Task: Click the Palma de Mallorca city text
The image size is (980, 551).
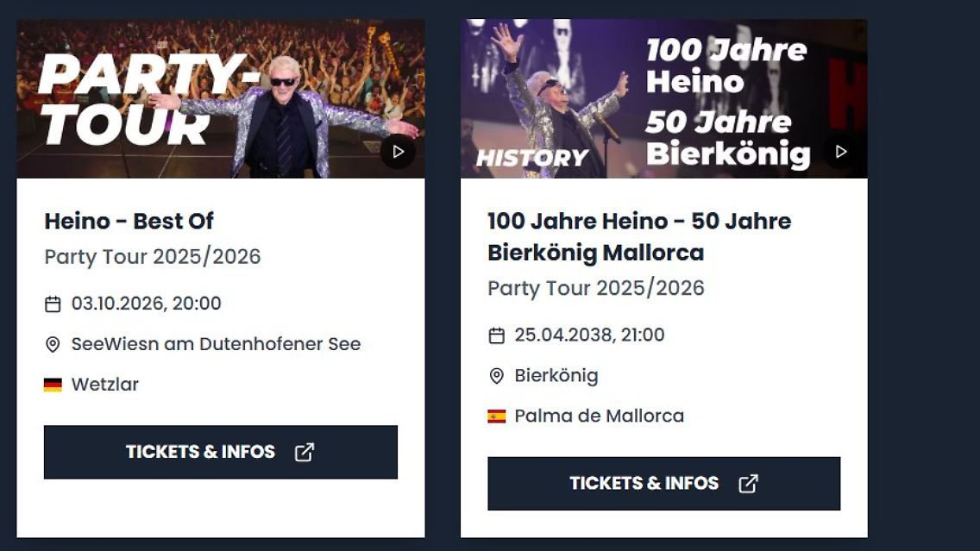Action: pyautogui.click(x=599, y=416)
